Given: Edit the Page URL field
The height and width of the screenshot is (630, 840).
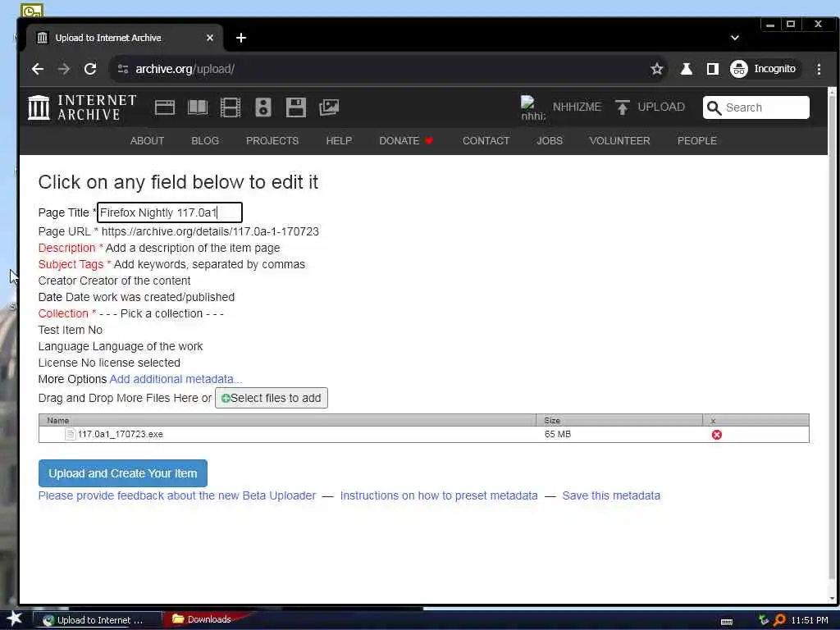Looking at the screenshot, I should [210, 231].
